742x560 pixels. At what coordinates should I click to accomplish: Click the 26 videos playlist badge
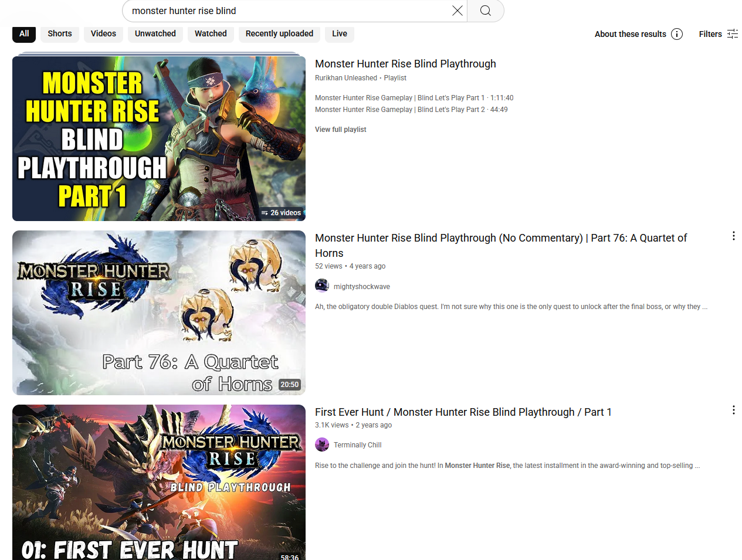281,213
